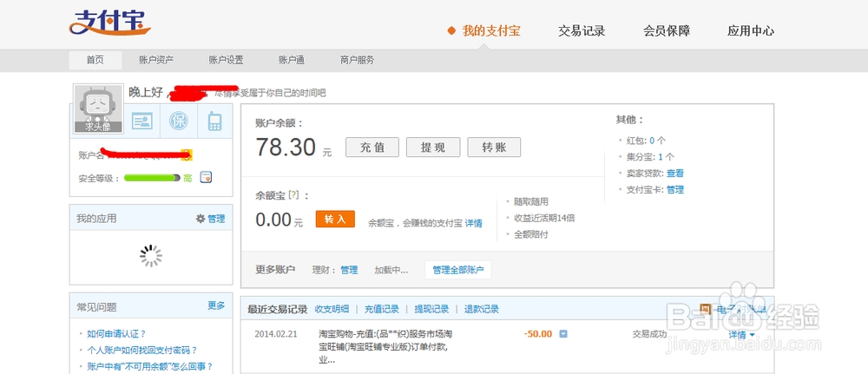Select 账户通 in sub navigation
Screen dimensions: 868x374
(292, 60)
